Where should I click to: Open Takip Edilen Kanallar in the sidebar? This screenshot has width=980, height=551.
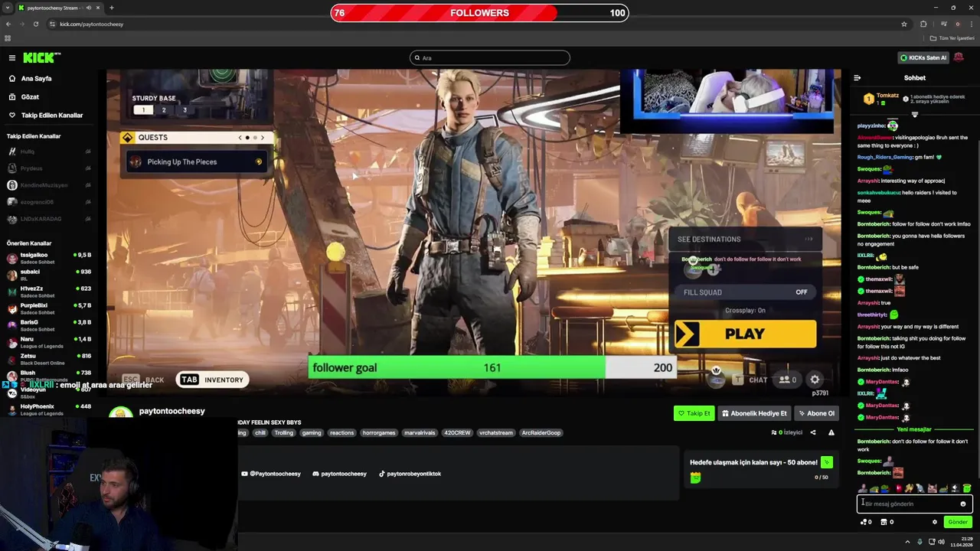46,116
